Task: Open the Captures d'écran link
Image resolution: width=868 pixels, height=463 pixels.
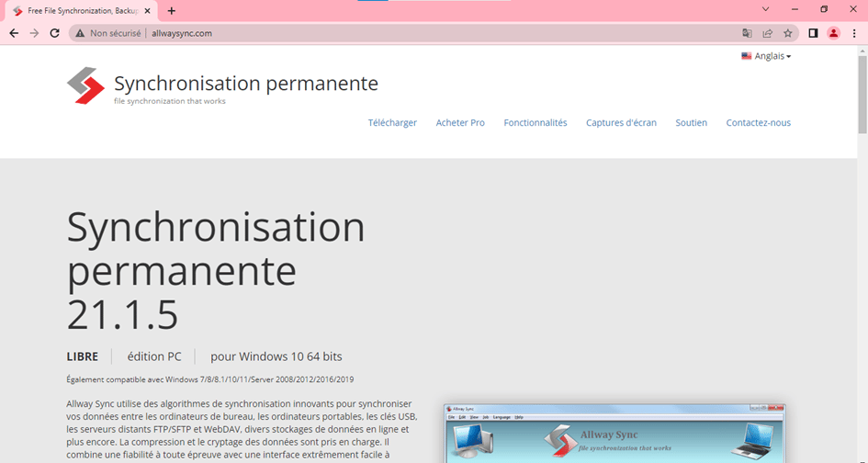Action: 621,123
